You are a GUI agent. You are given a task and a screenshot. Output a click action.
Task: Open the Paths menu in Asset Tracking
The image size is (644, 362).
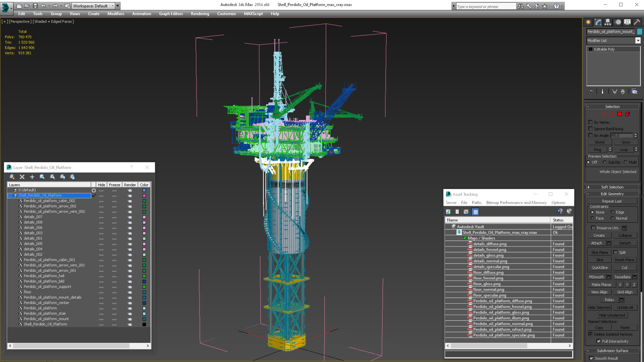click(x=477, y=203)
